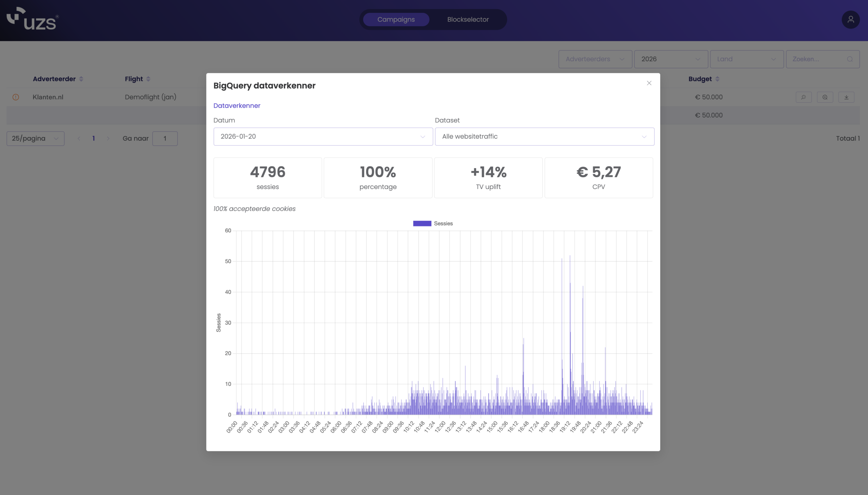Click the orange warning icon beside Klanten.nl
Image resolution: width=868 pixels, height=495 pixels.
[16, 97]
